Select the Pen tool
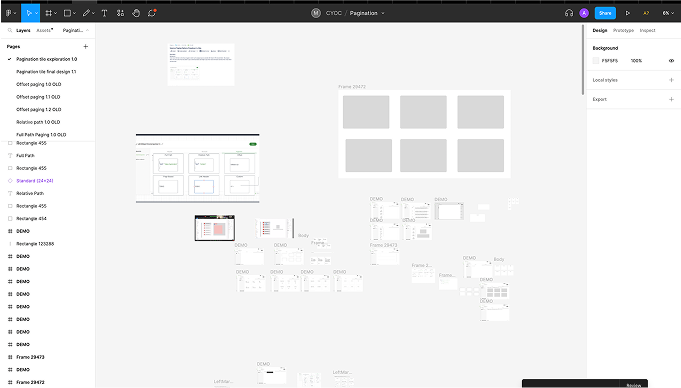 pos(86,13)
